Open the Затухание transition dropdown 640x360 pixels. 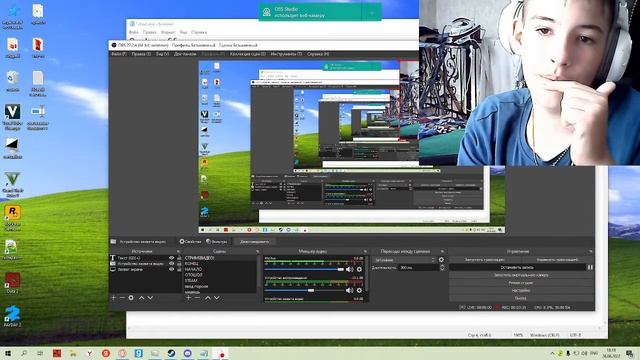[x=404, y=260]
